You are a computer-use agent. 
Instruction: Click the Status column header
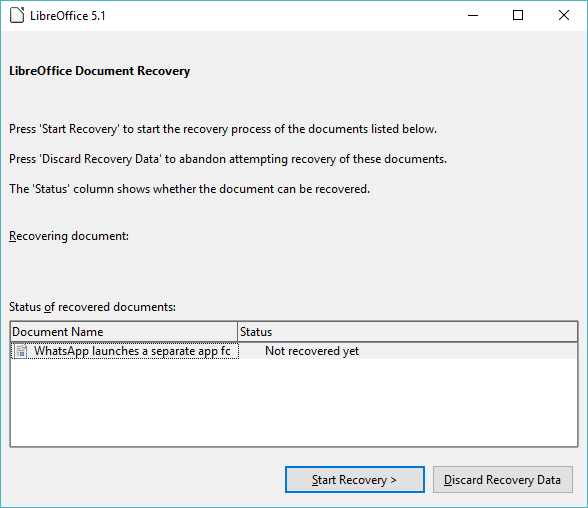[407, 332]
